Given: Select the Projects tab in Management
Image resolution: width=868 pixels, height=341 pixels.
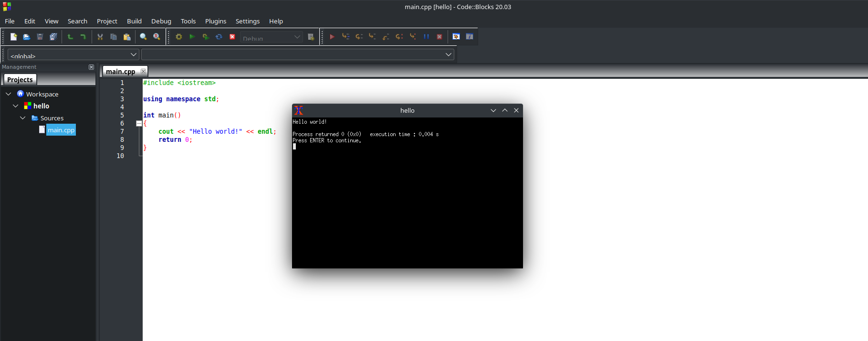Looking at the screenshot, I should pos(20,80).
